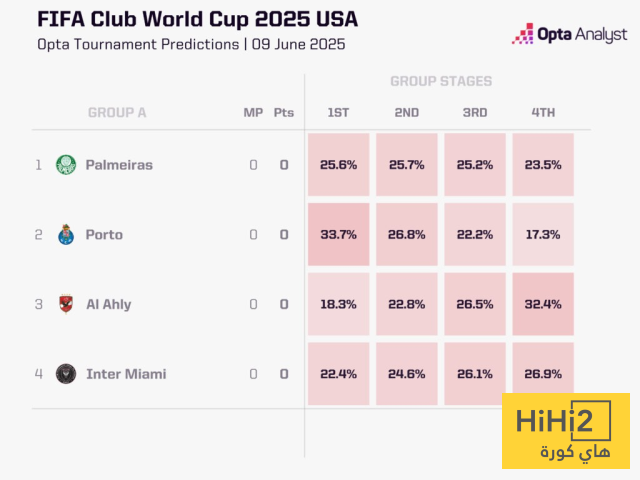
Task: Click the GROUP STAGES heading
Action: [441, 81]
